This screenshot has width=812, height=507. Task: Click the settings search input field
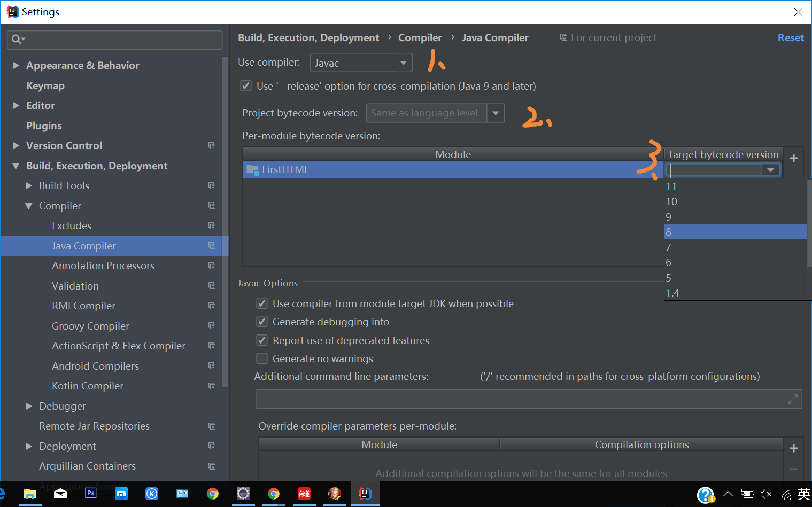pos(115,40)
